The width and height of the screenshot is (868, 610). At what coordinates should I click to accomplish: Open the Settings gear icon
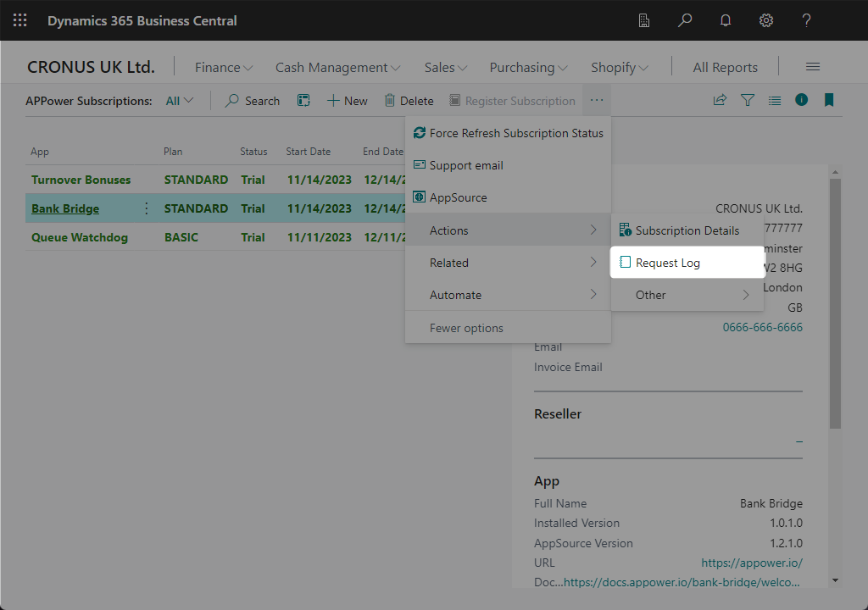point(766,20)
